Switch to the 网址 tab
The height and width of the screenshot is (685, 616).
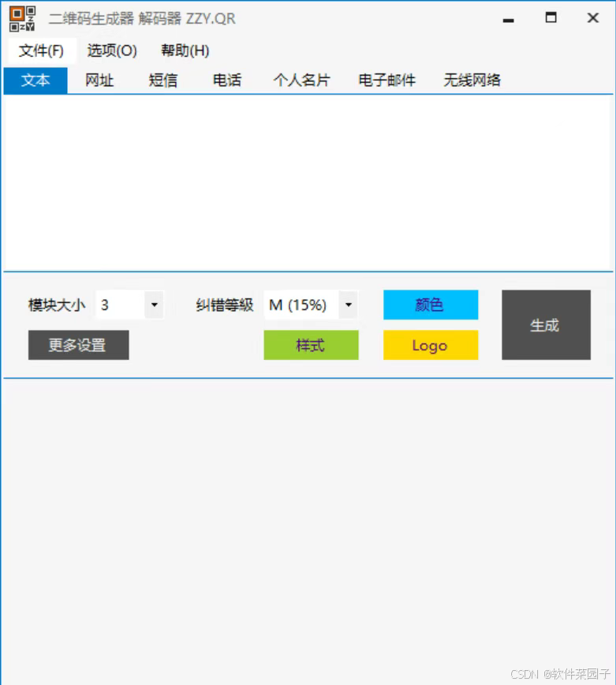[99, 80]
